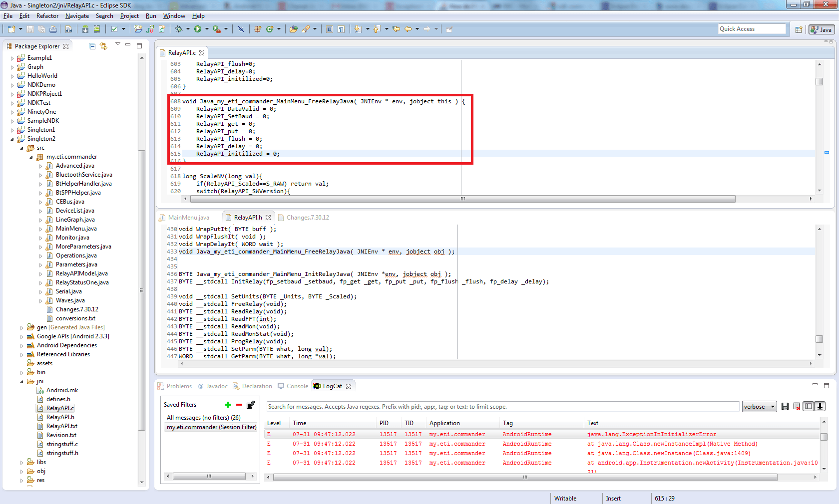This screenshot has height=504, width=839.
Task: Delete selected LogCat filter with minus icon
Action: coord(239,405)
